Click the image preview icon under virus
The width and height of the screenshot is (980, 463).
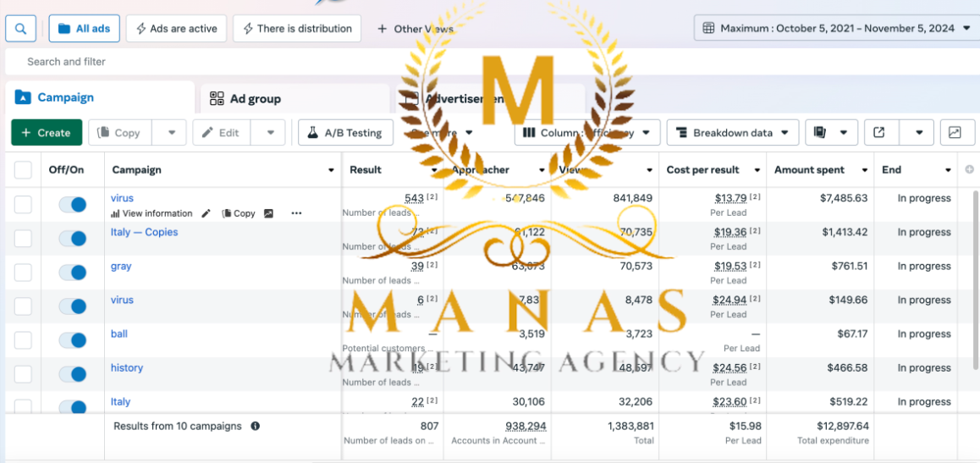[269, 213]
